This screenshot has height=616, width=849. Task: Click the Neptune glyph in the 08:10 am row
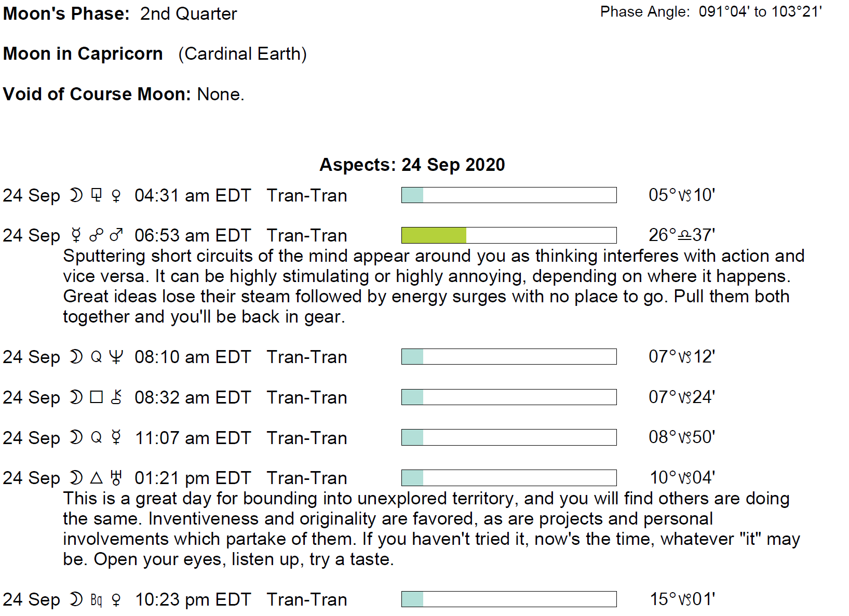(x=116, y=357)
